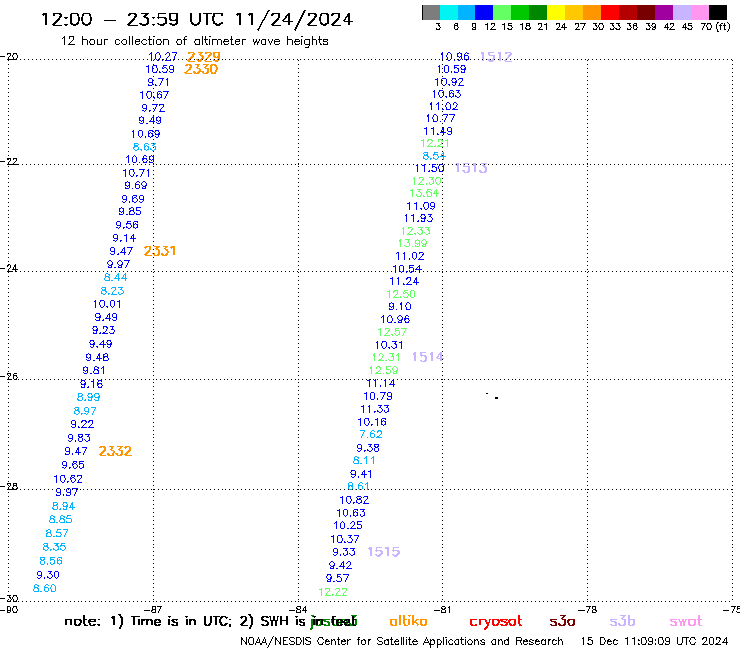This screenshot has width=740, height=650.
Task: Select the cyan swatch in the wave height legend
Action: pos(449,12)
